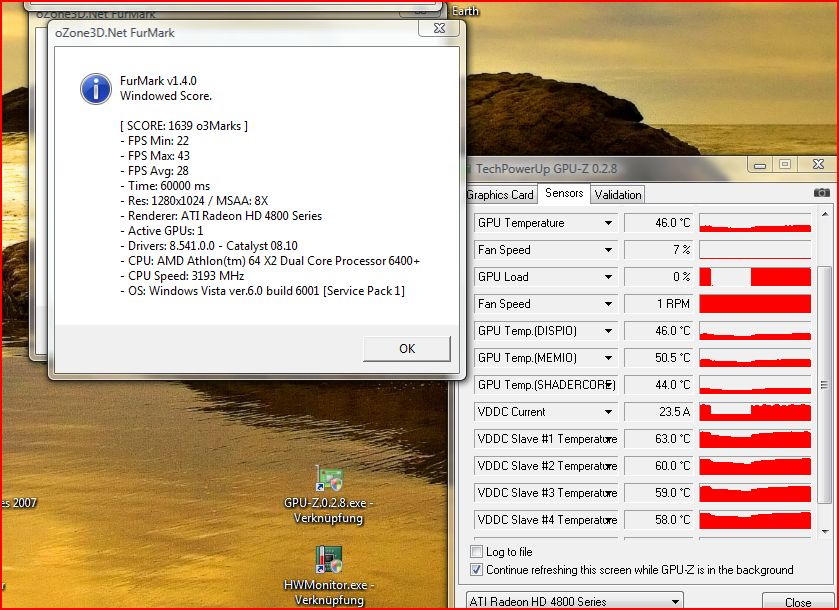
Task: Click the GPU Load history graph
Action: [755, 277]
